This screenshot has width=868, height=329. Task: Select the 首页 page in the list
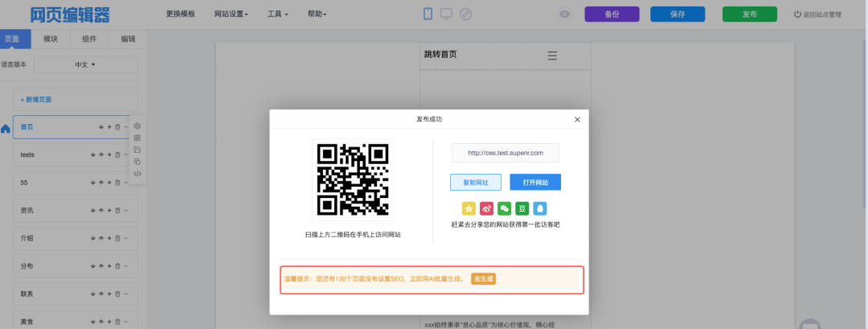click(76, 127)
